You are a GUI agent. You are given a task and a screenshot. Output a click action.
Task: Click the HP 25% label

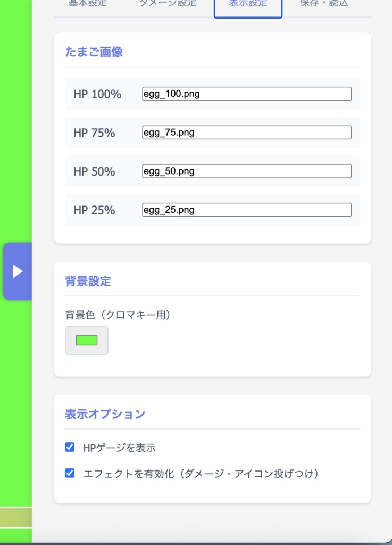91,210
